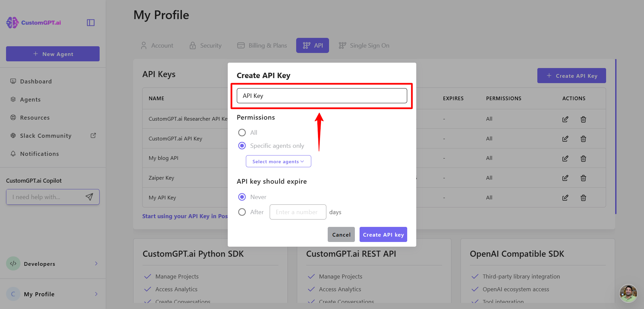644x309 pixels.
Task: Expand the My Profile menu chevron
Action: [x=96, y=294]
